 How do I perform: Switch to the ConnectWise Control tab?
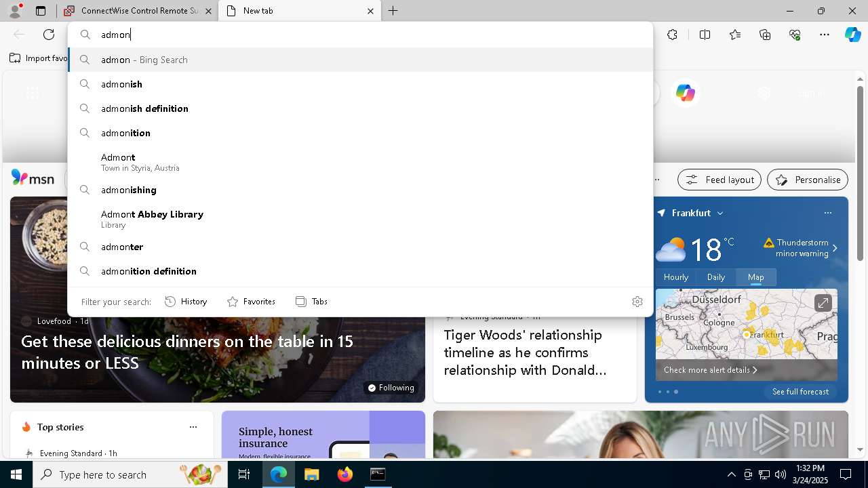coord(136,11)
